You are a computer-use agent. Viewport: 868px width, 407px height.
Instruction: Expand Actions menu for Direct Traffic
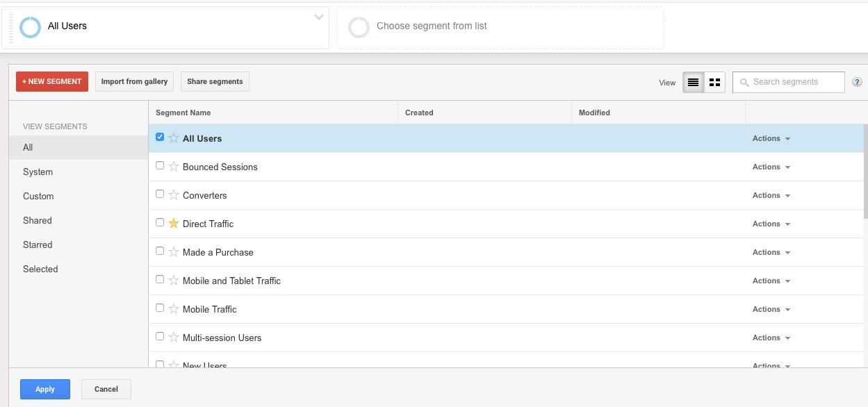[771, 224]
